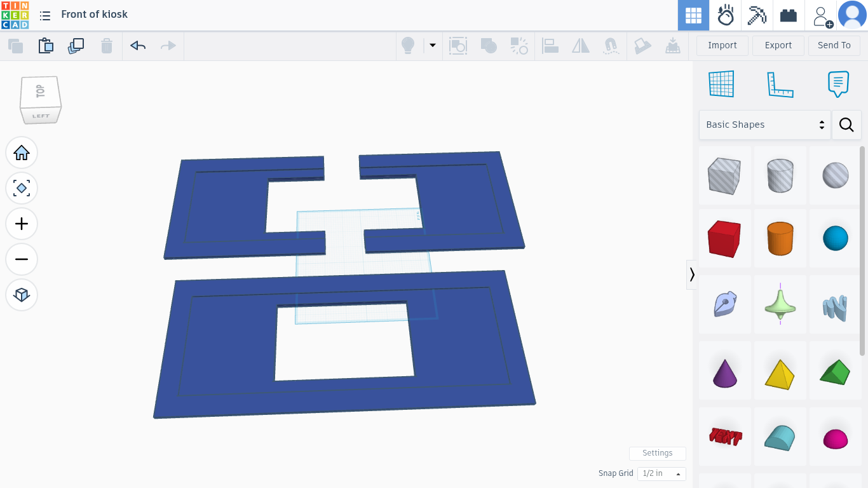Image resolution: width=868 pixels, height=488 pixels.
Task: Pick the striped Box hole shape
Action: tap(724, 176)
